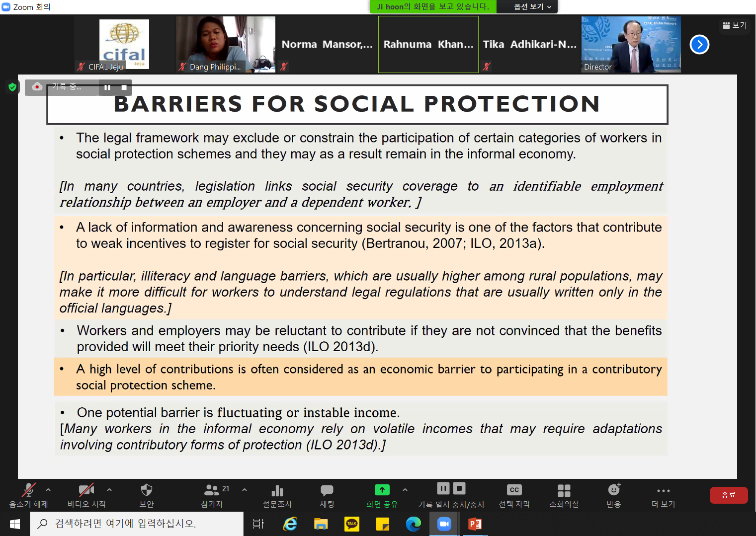Expand video options arrow beside 비디오 시작
Screen dimensions: 756x536
109,490
